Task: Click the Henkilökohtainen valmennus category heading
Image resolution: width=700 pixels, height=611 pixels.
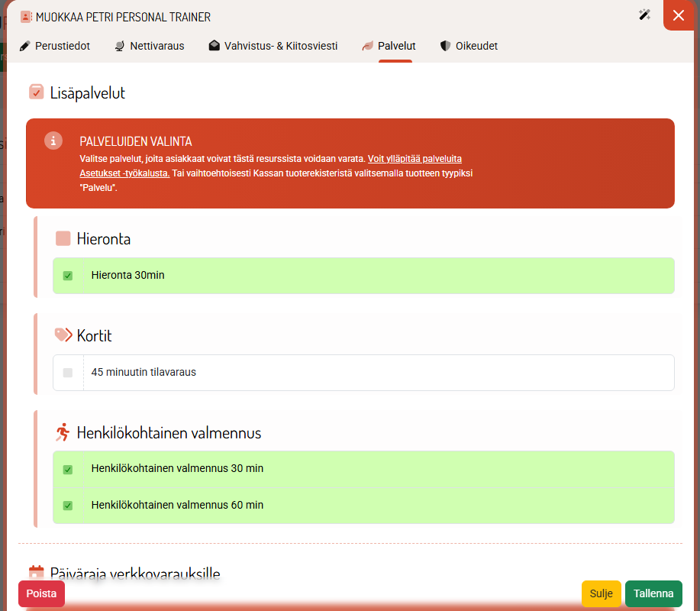Action: pos(169,433)
